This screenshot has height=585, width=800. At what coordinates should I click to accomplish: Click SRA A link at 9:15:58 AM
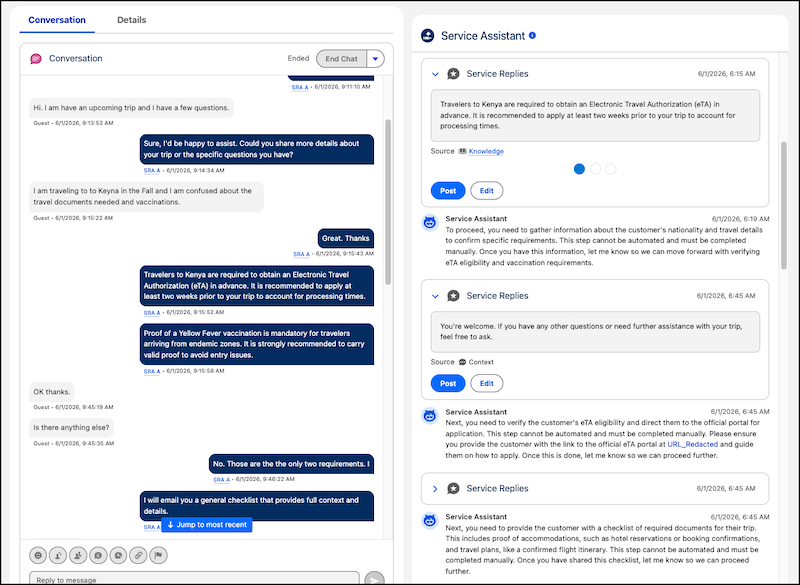(x=152, y=371)
